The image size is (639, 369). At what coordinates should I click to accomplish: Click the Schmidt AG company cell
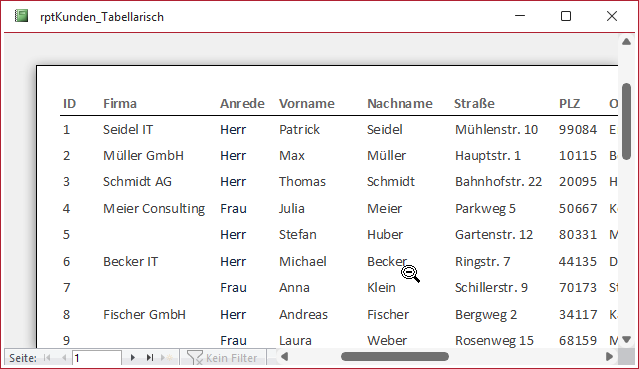[x=137, y=182]
